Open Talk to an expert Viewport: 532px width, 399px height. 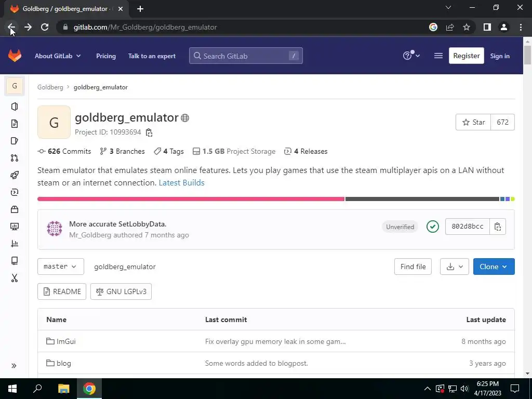152,56
